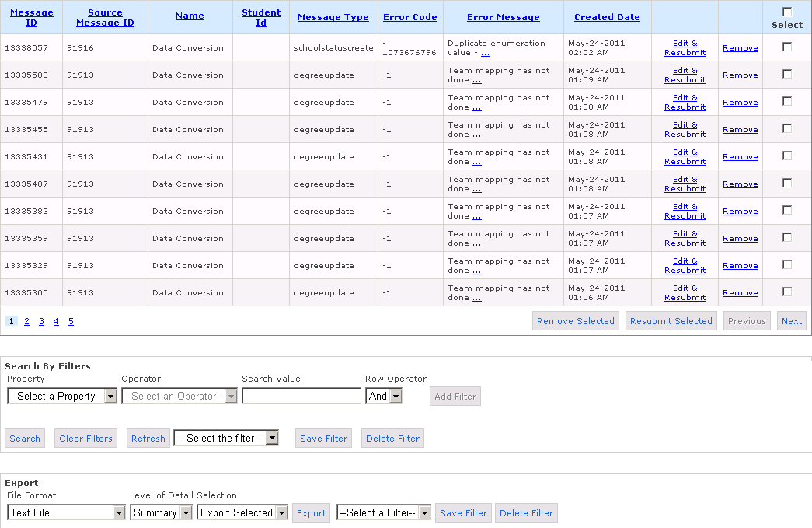Select the checkbox for message 13335305
This screenshot has width=812, height=528.
coord(787,292)
